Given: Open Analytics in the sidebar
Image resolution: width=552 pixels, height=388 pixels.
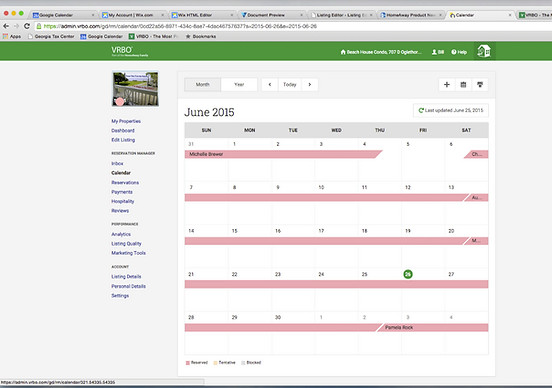Looking at the screenshot, I should coord(121,234).
